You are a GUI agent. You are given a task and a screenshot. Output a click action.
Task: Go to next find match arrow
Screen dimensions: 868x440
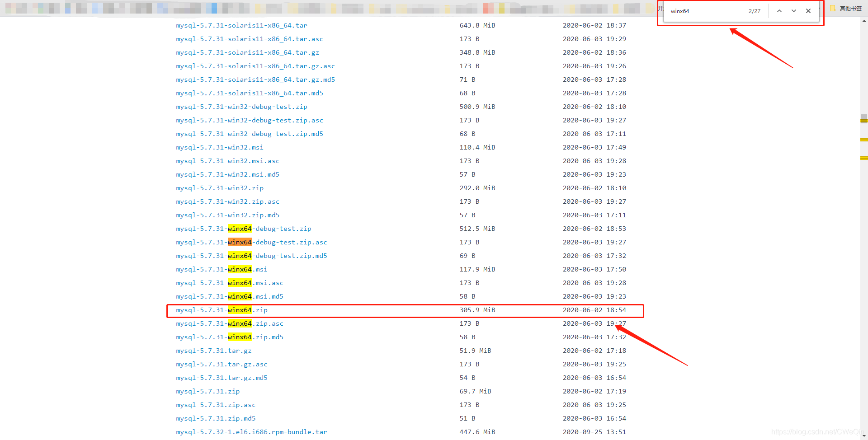[x=794, y=11]
